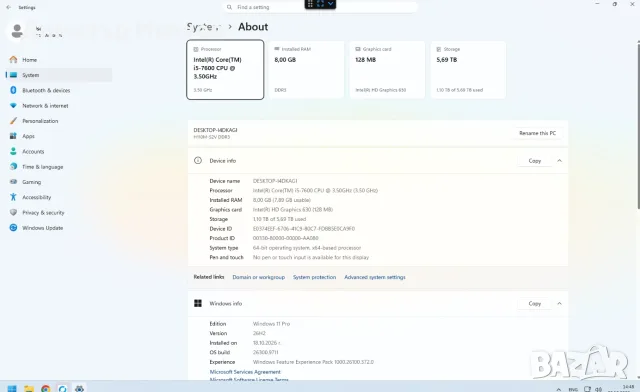
Task: Click the Bluetooth icon in sidebar
Action: click(x=13, y=90)
